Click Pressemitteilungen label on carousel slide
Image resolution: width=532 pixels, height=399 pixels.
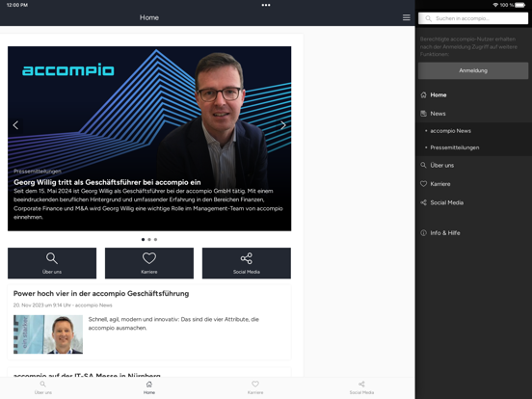point(38,172)
